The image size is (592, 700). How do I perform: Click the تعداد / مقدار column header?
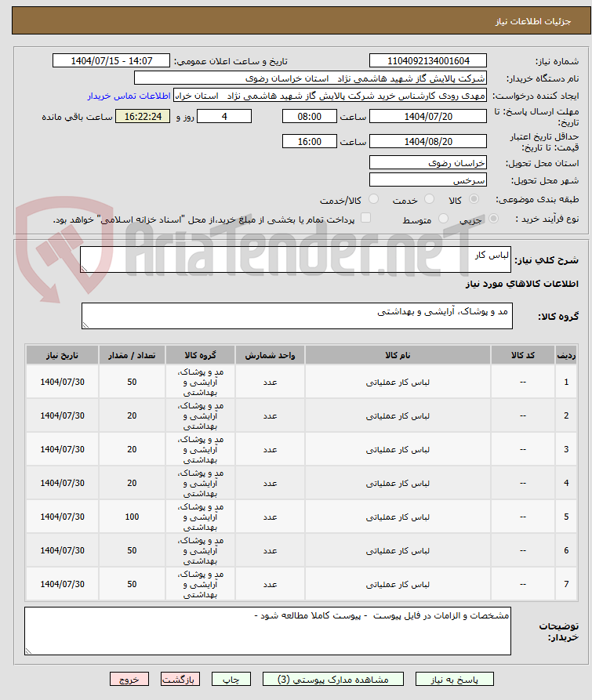coord(132,355)
